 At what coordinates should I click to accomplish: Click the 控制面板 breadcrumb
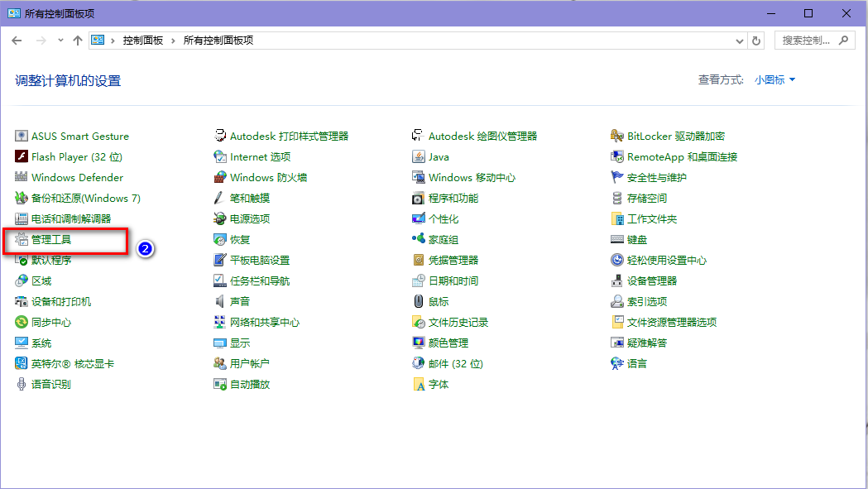tap(143, 41)
